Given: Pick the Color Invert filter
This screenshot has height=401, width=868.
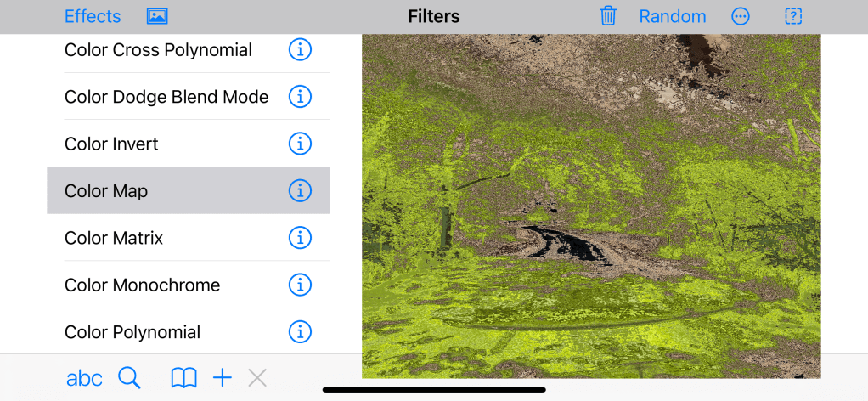Looking at the screenshot, I should (x=189, y=144).
